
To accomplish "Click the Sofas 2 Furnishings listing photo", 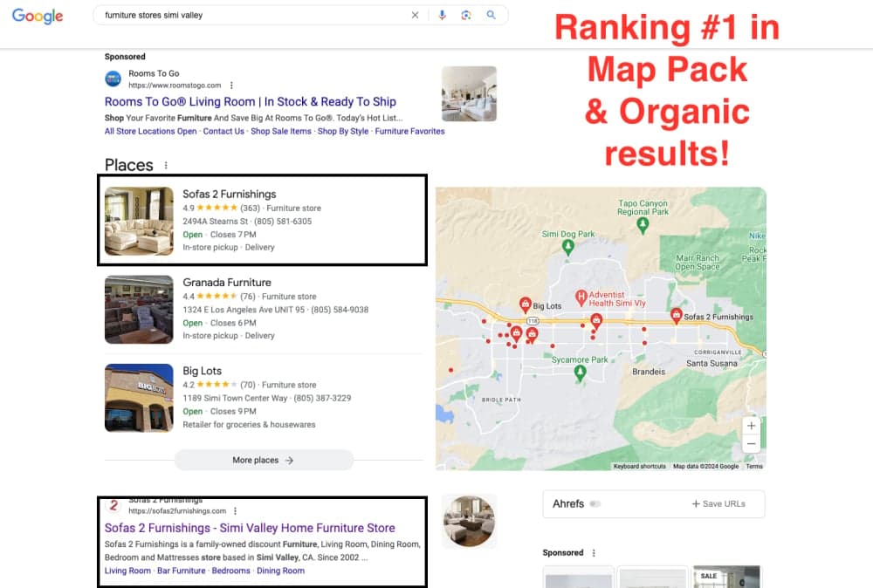I will pyautogui.click(x=139, y=221).
